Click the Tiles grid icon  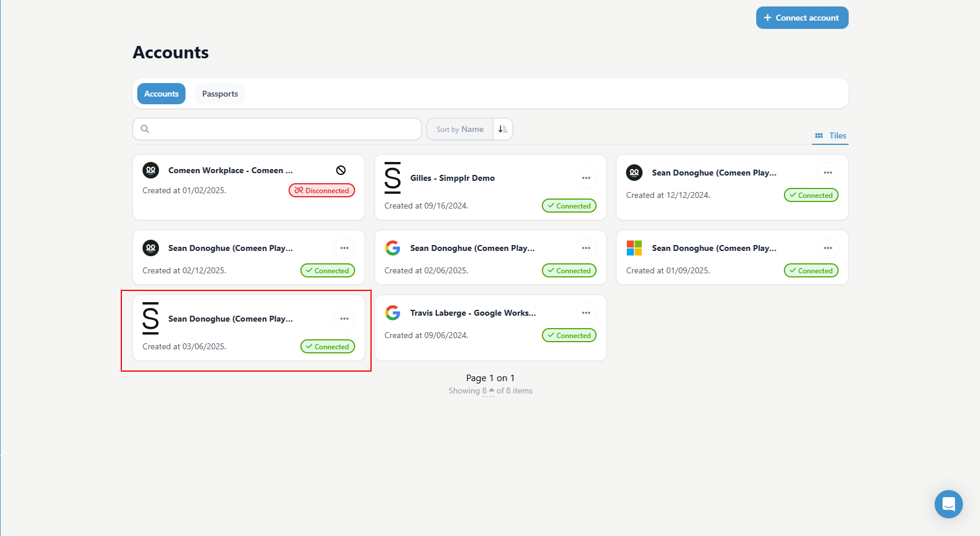(819, 135)
